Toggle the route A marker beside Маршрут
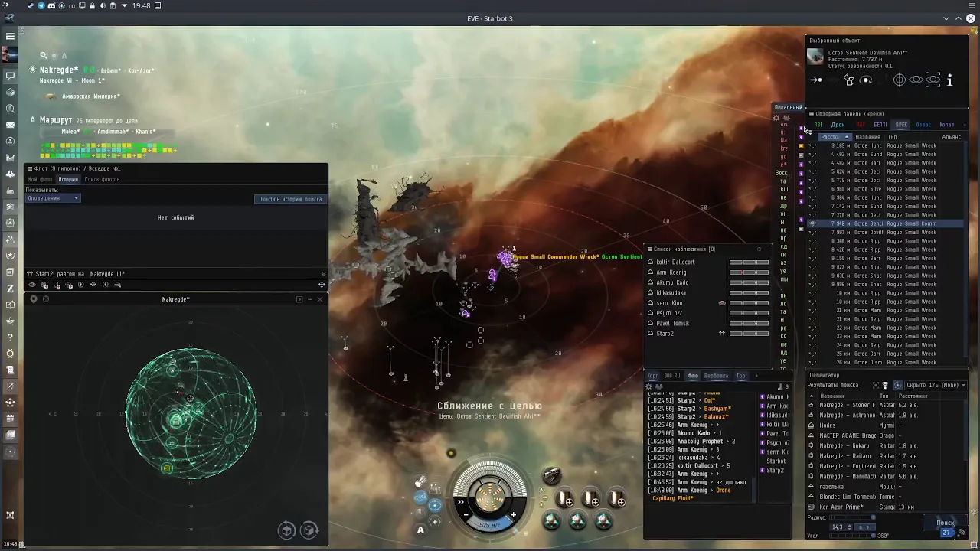Image resolution: width=980 pixels, height=551 pixels. tap(33, 120)
